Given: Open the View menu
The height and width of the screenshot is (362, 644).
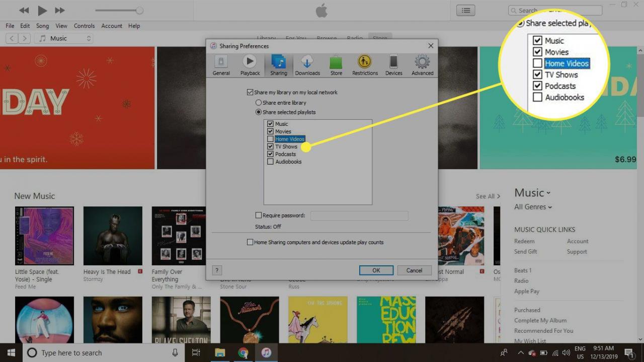Looking at the screenshot, I should 61,26.
